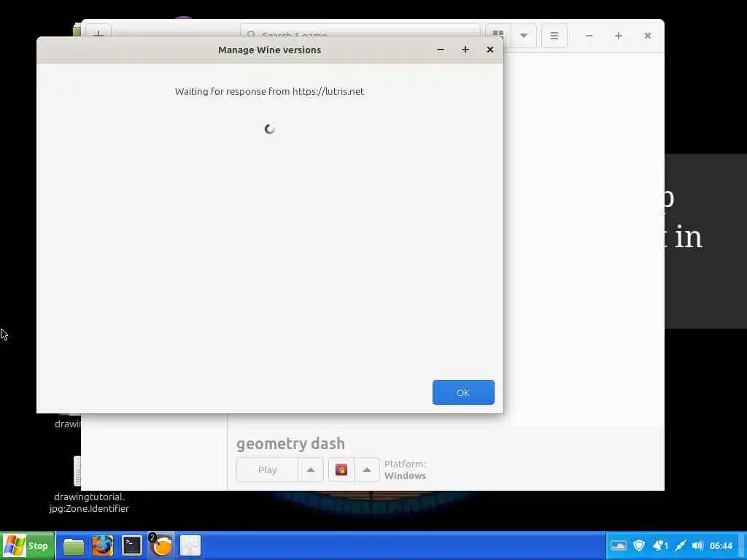Click OK in Manage Wine versions dialog

tap(463, 392)
